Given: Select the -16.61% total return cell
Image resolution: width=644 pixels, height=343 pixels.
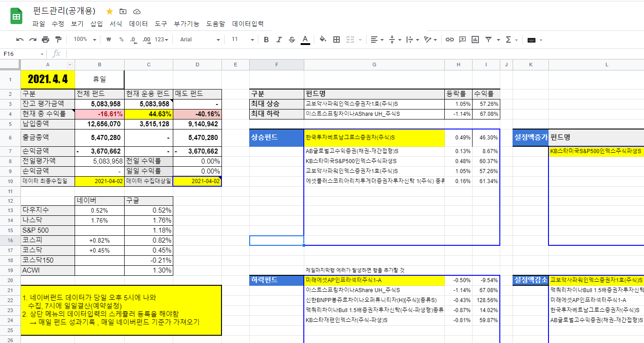Looking at the screenshot, I should point(100,114).
